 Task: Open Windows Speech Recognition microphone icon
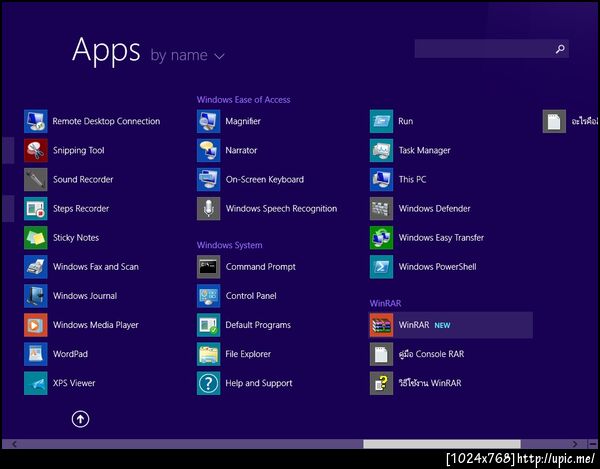tap(209, 208)
